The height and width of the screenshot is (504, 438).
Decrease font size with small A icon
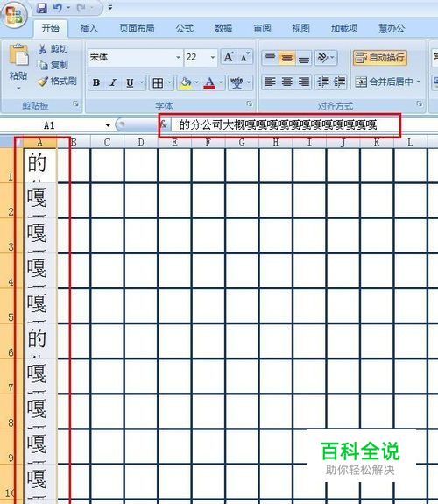coord(245,57)
